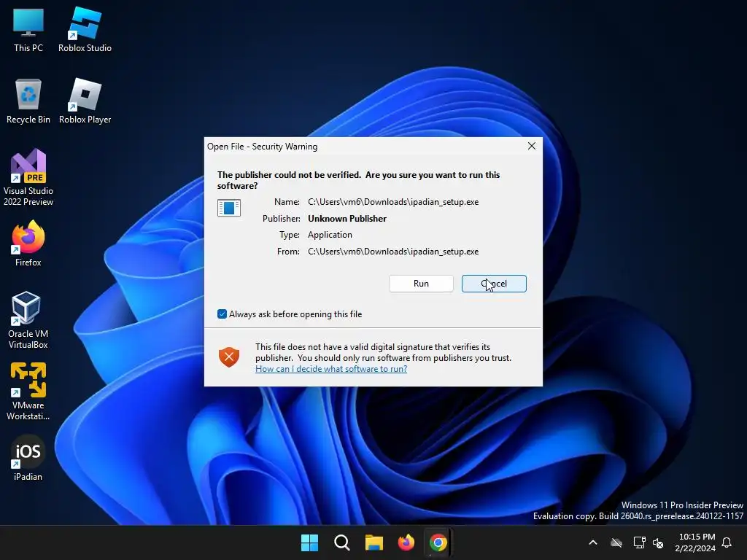Uncheck Always ask before opening this file

(222, 314)
